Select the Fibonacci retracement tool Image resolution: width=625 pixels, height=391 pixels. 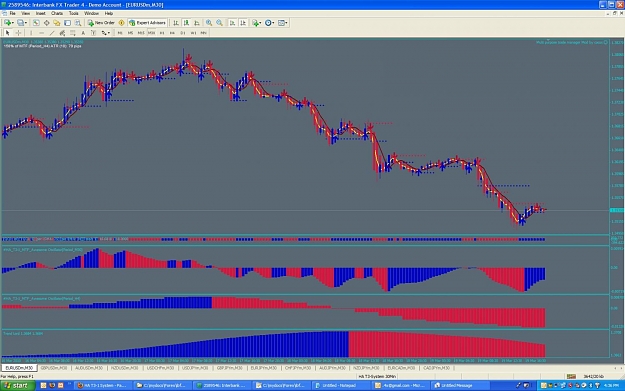[x=73, y=33]
